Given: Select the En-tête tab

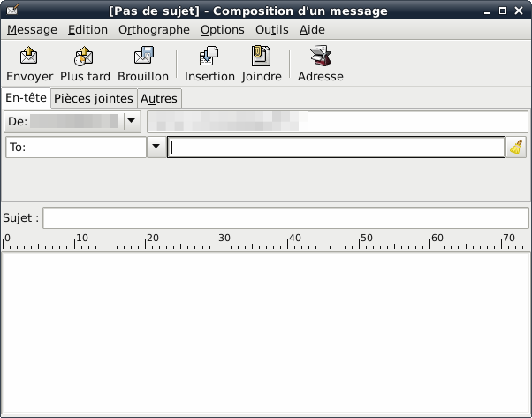Looking at the screenshot, I should click(x=26, y=97).
